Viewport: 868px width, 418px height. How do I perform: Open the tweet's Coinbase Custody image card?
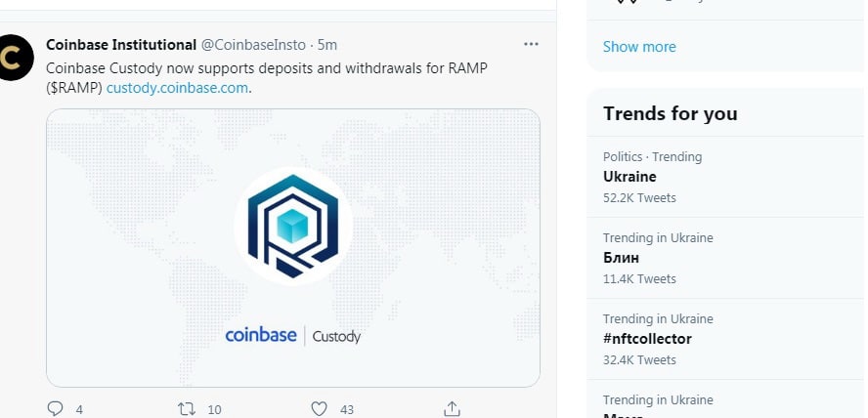[x=293, y=248]
